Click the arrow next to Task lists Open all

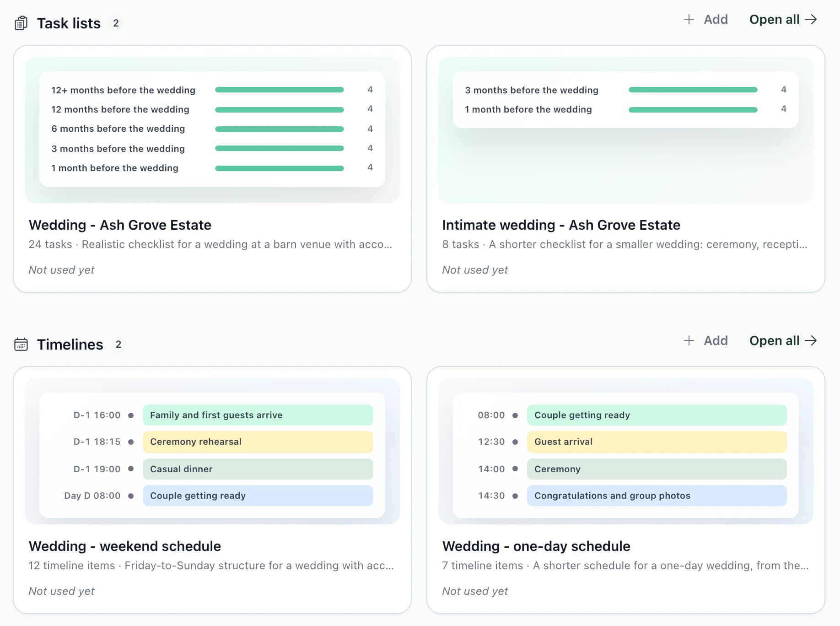(x=811, y=19)
